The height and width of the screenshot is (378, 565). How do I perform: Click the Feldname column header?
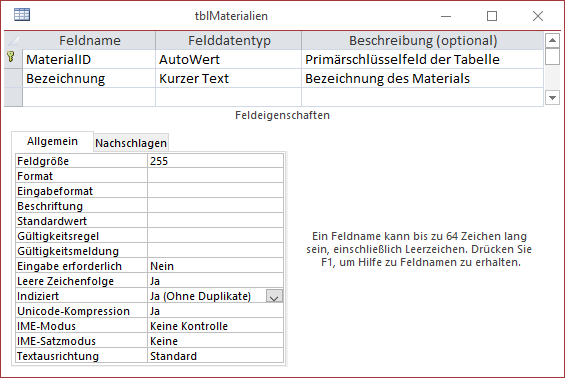pyautogui.click(x=89, y=40)
